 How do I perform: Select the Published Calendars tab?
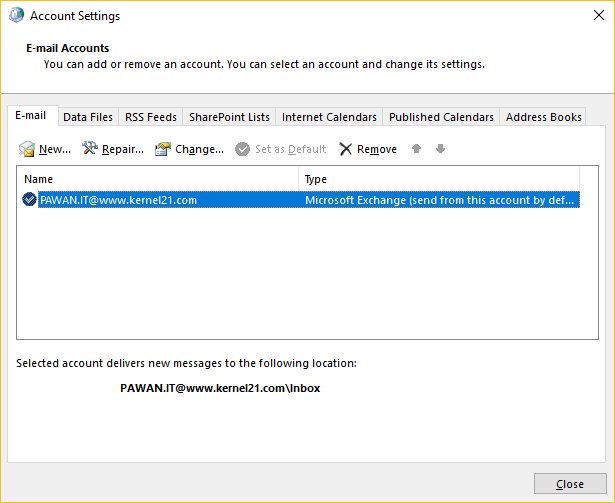pyautogui.click(x=441, y=117)
